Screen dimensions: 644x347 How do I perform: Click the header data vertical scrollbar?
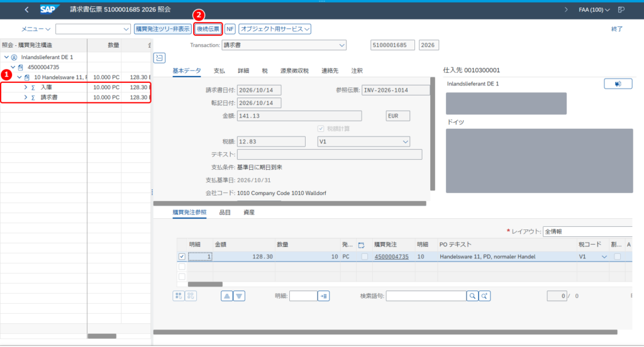tap(433, 134)
